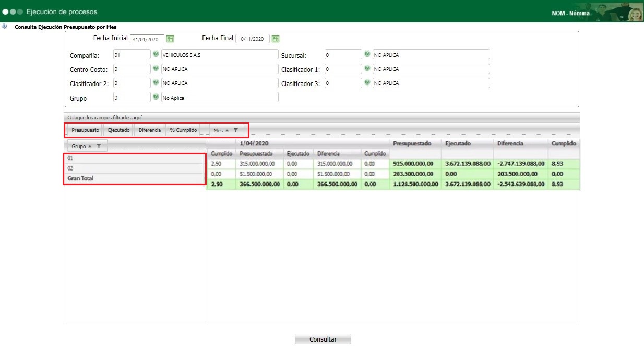Open the filter on the Grupo field
The image size is (644, 364).
point(99,147)
